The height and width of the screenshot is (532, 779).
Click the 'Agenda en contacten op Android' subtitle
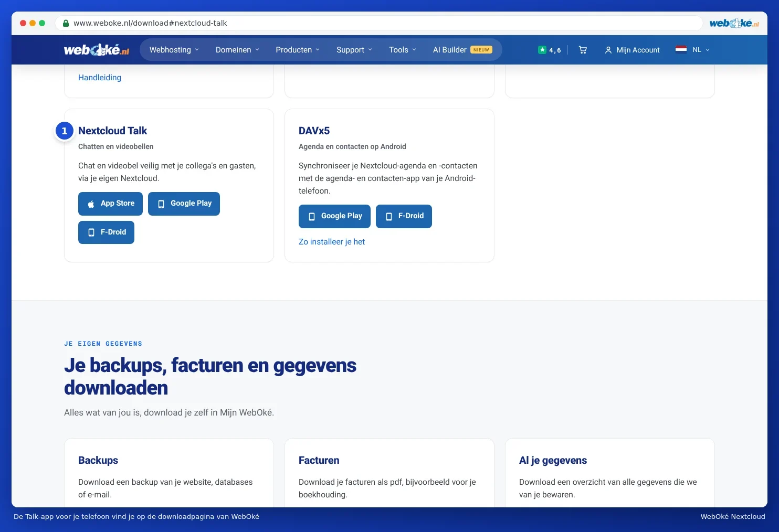click(x=352, y=146)
